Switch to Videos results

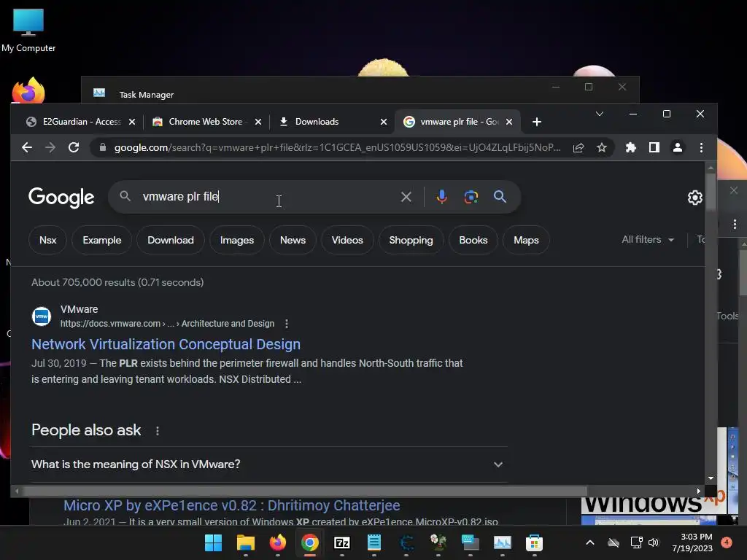347,240
